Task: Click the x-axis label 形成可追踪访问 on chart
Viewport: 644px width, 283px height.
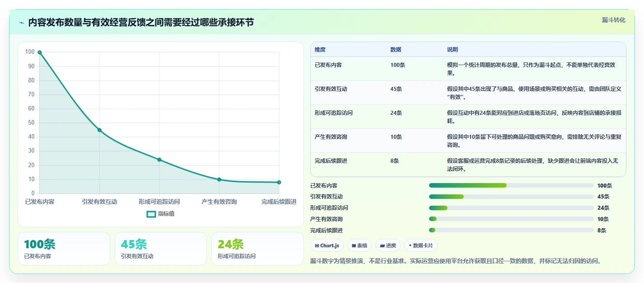Action: pos(159,202)
